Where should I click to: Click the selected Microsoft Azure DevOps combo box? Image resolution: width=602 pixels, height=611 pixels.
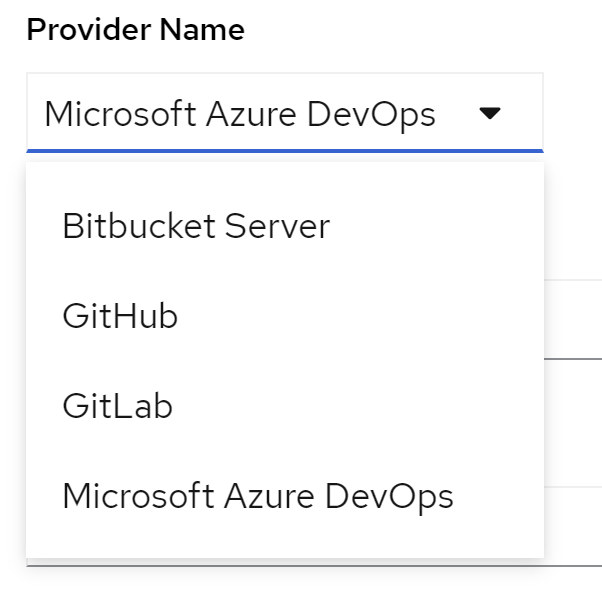[240, 114]
